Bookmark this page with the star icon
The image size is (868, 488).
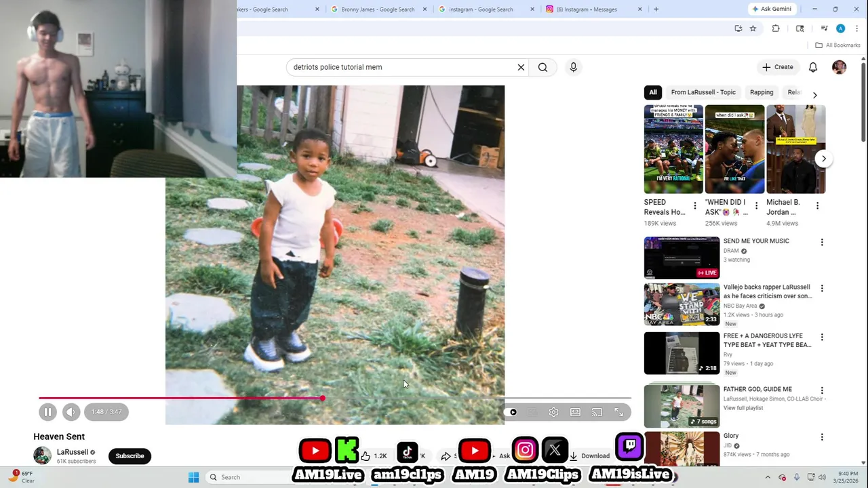click(753, 28)
